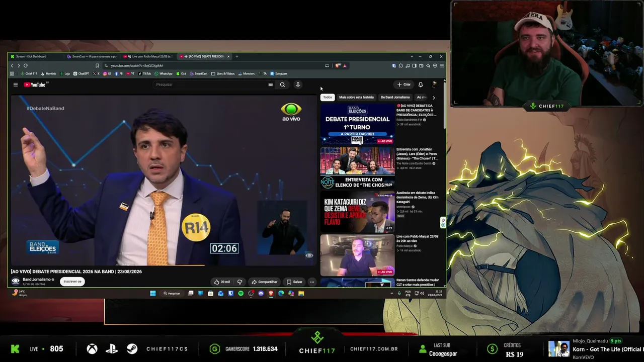Click the Windows taskbar Pesquisar search box

click(x=172, y=293)
